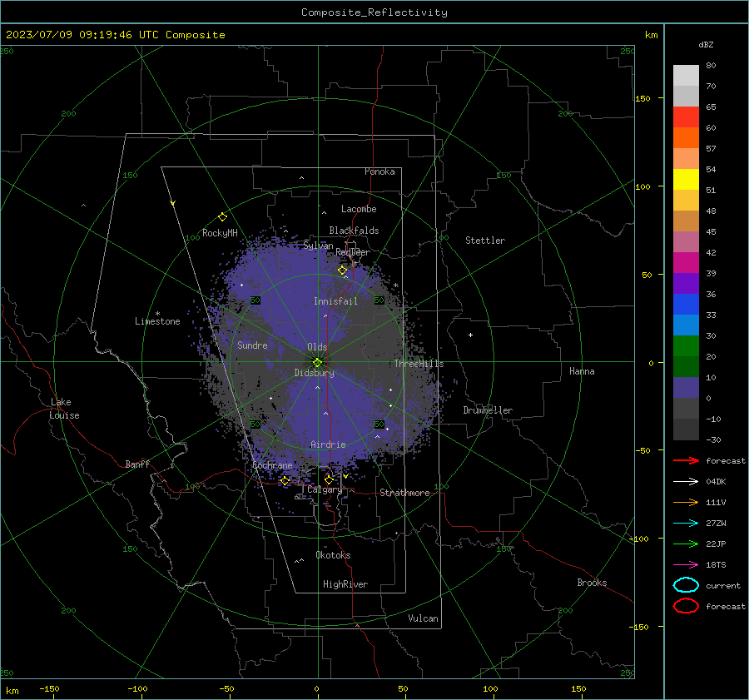The image size is (749, 700).
Task: Click the Lacombe city label
Action: tap(359, 209)
